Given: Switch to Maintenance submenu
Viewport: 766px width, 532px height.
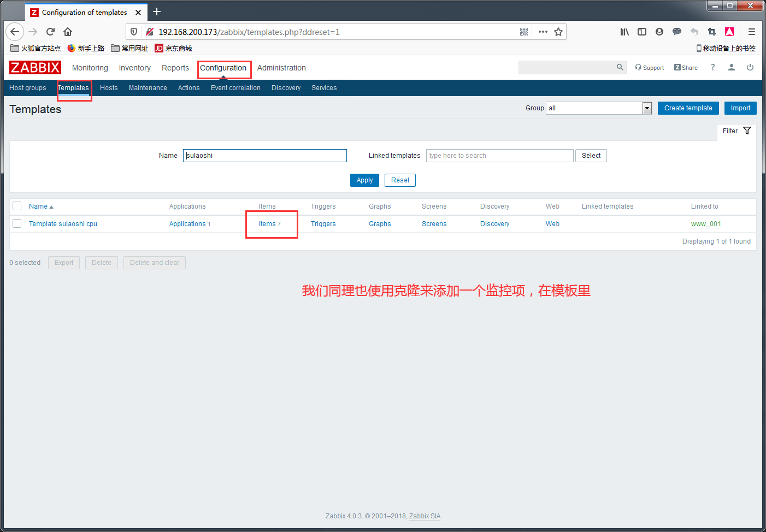Looking at the screenshot, I should [148, 88].
